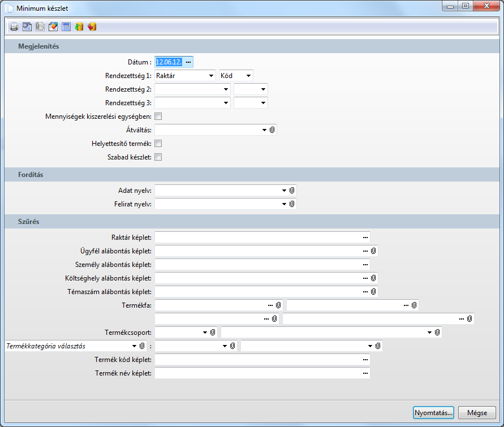Click the paperclip icon beside Adat nyelv
Image resolution: width=504 pixels, height=427 pixels.
292,191
